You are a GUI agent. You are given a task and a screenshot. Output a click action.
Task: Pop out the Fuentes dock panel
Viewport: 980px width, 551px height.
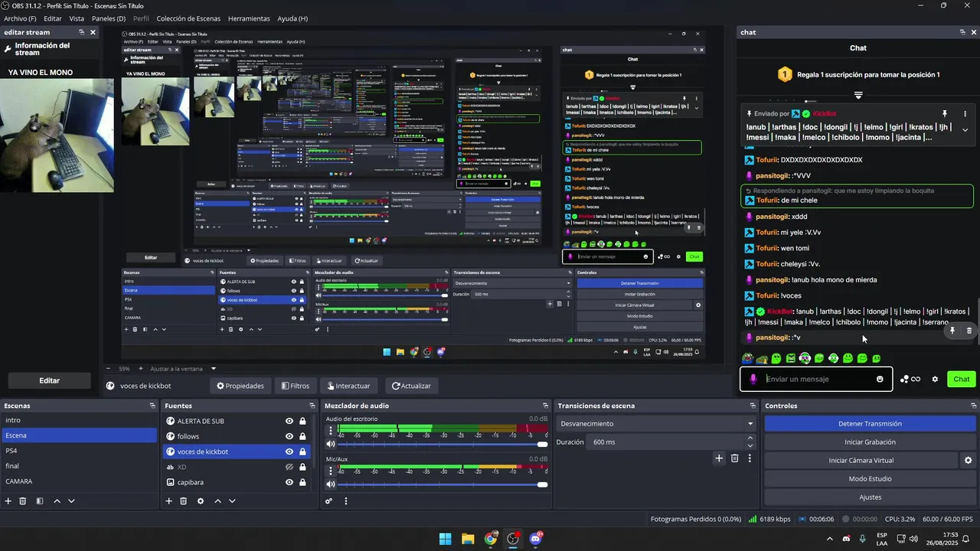[x=312, y=406]
